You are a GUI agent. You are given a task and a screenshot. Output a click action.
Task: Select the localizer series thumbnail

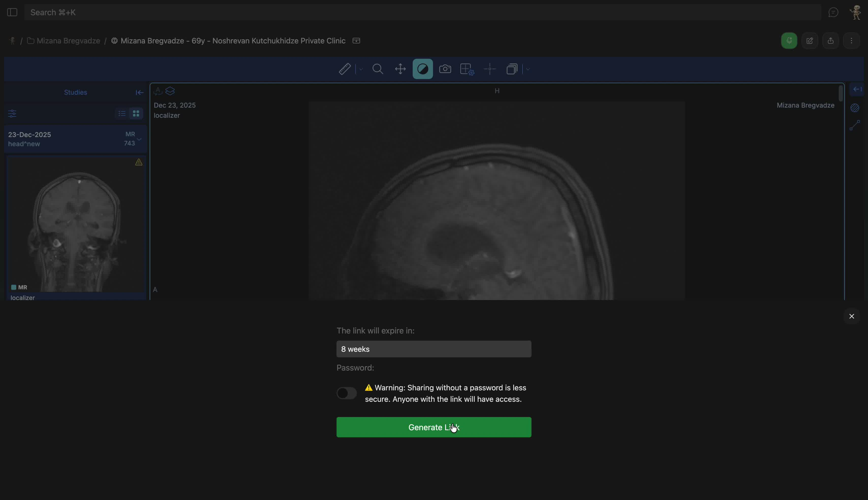coord(76,225)
